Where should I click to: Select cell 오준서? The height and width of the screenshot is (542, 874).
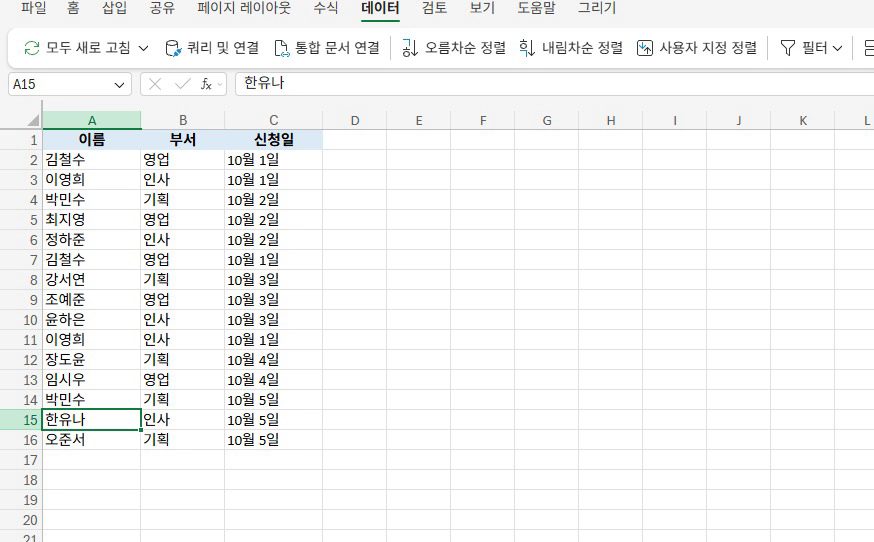click(92, 440)
